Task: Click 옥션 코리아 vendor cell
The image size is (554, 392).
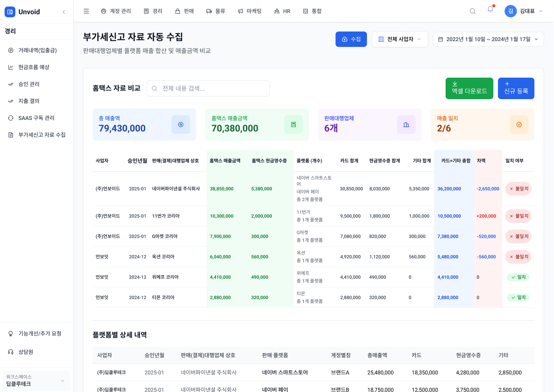Action: pyautogui.click(x=163, y=257)
